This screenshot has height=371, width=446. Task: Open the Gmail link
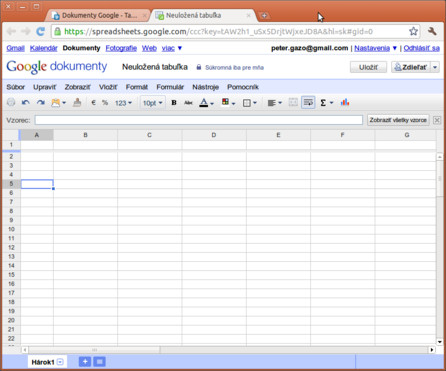pos(16,48)
